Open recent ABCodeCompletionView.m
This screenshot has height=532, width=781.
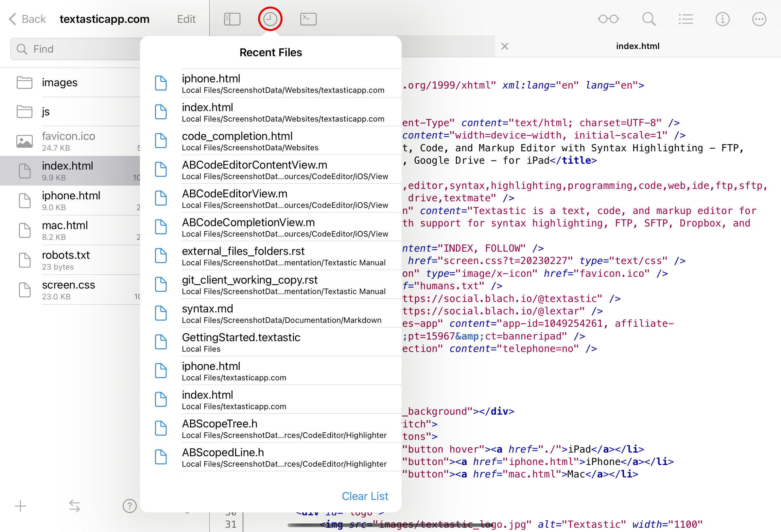click(x=271, y=227)
